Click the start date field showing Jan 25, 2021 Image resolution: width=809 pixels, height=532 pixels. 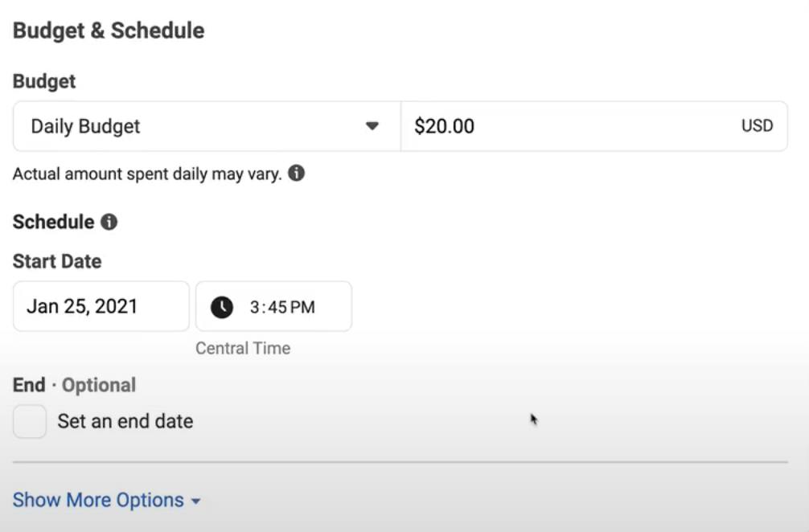click(x=101, y=306)
